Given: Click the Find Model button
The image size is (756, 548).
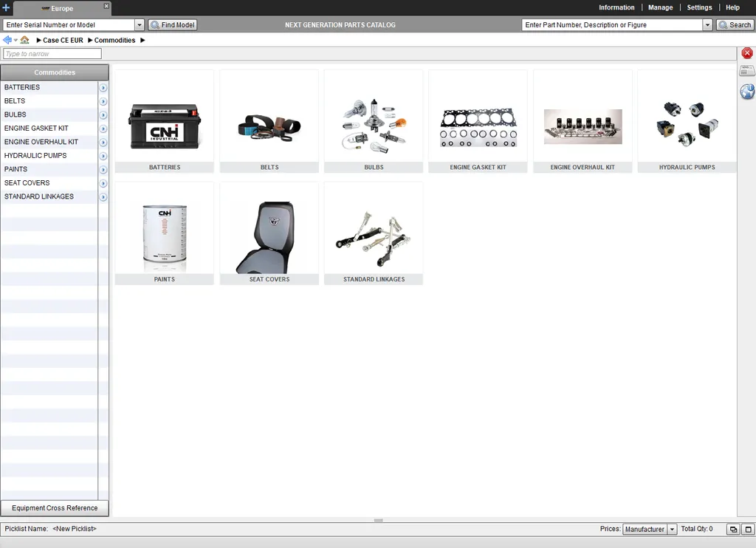Looking at the screenshot, I should pyautogui.click(x=173, y=24).
